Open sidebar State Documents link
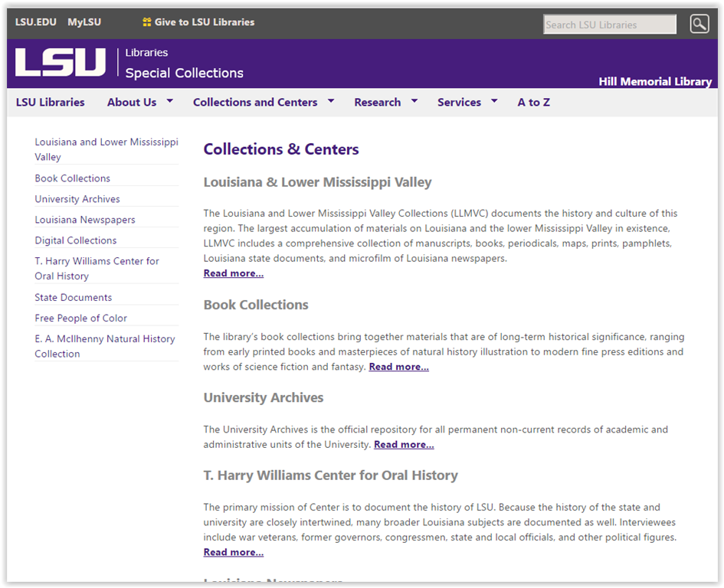The image size is (724, 588). (x=73, y=297)
